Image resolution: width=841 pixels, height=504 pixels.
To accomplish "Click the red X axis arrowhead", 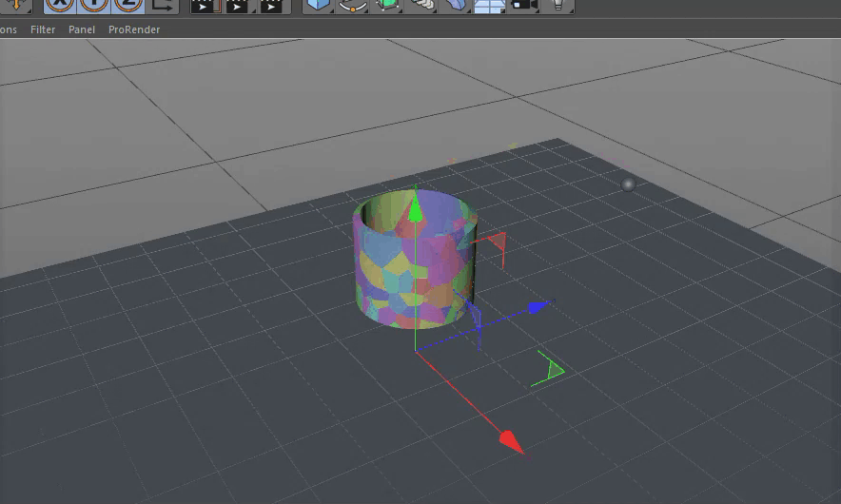I will click(511, 442).
